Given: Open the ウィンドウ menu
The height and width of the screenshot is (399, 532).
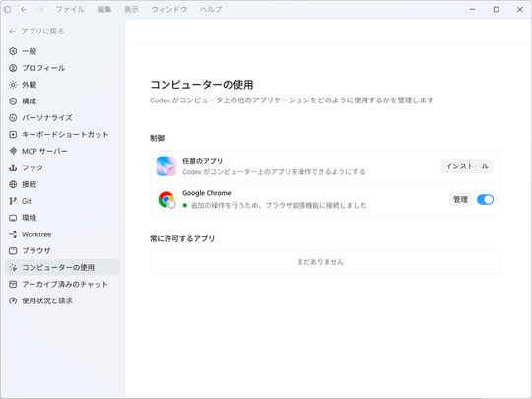Looking at the screenshot, I should click(x=169, y=9).
